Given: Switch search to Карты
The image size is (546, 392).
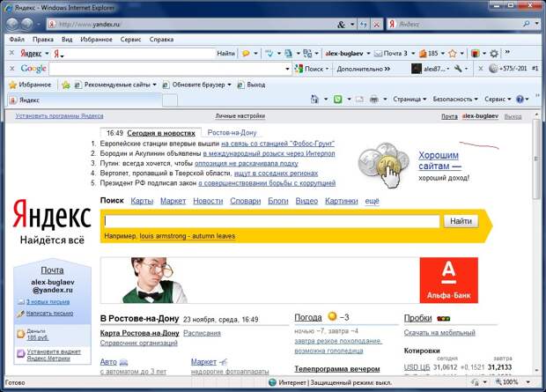Looking at the screenshot, I should [x=142, y=201].
